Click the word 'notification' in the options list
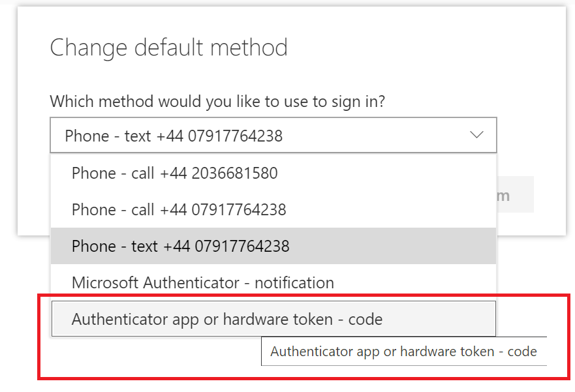Viewport: 575px width, 392px height. point(294,282)
